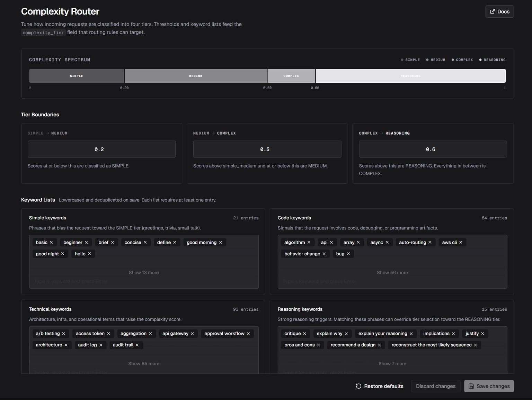
Task: Remove the 'pros and cons' keyword
Action: coord(319,345)
